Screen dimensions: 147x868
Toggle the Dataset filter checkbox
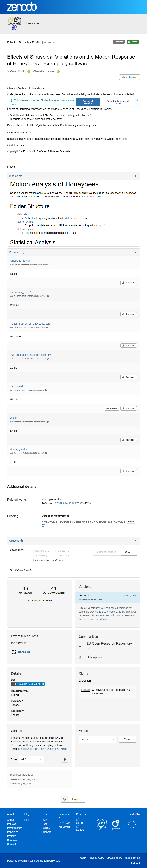[x=54, y=551]
